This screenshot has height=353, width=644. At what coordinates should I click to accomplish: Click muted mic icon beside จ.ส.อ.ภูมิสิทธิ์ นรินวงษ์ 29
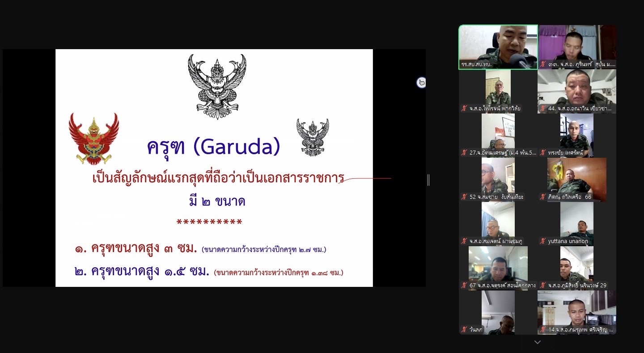point(543,285)
